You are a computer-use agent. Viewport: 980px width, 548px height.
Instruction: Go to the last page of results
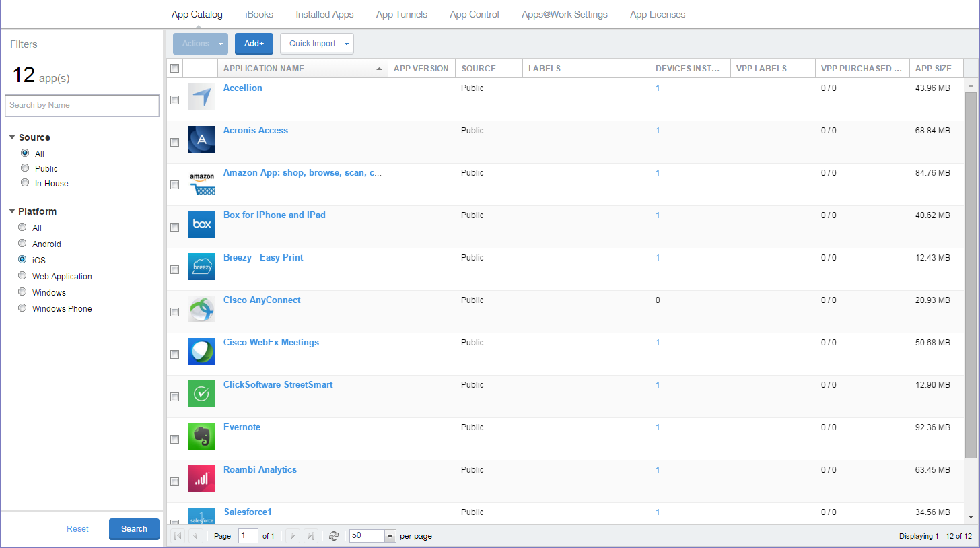pyautogui.click(x=310, y=536)
